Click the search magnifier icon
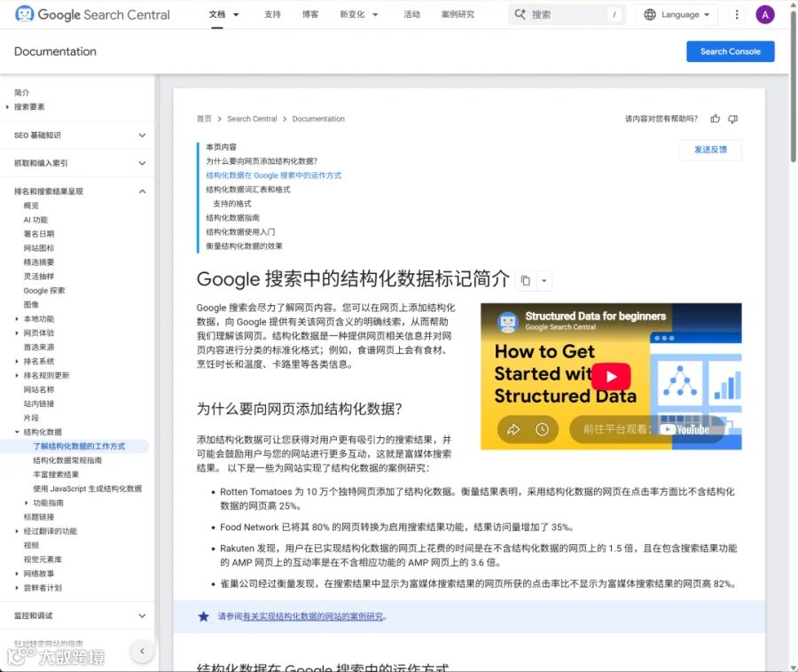Screen dimensions: 798x672 [520, 14]
